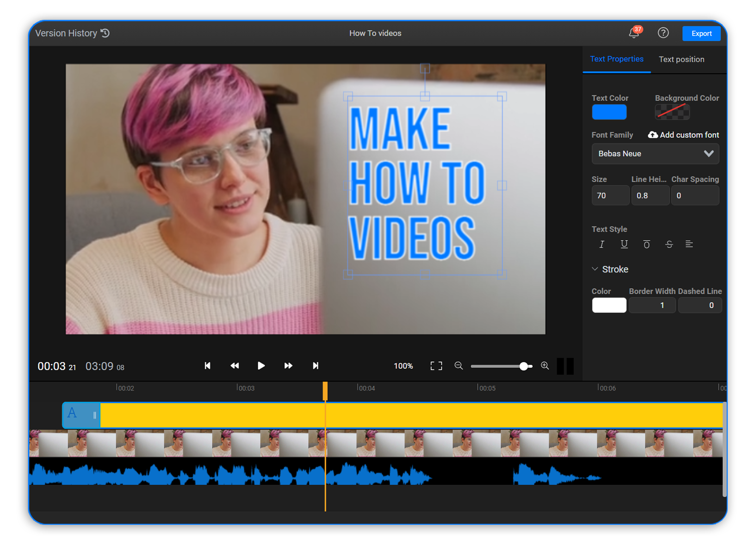Open the blue Text Color swatch
This screenshot has width=756, height=545.
click(x=609, y=112)
